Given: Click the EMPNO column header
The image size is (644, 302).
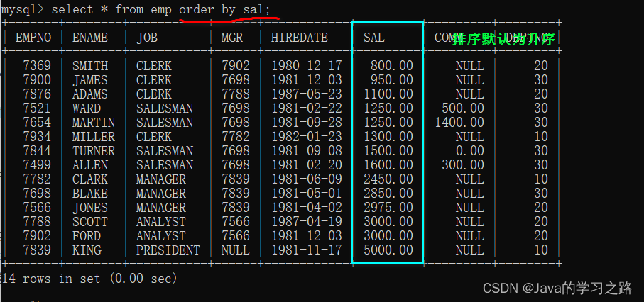Looking at the screenshot, I should [x=33, y=38].
